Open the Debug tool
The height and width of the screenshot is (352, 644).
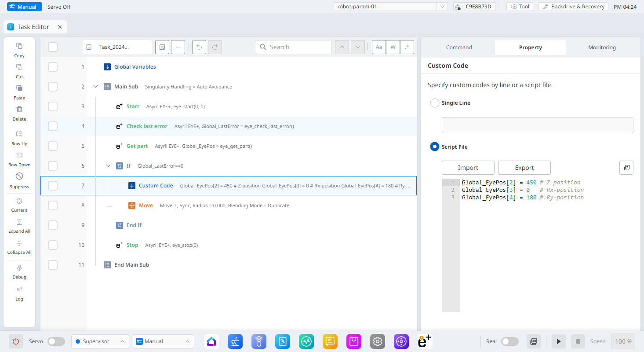click(x=19, y=268)
